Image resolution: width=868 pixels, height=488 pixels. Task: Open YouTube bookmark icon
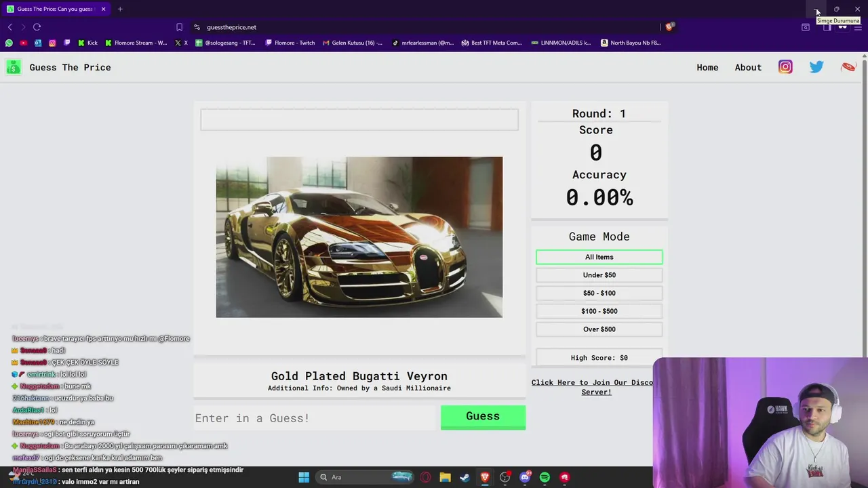(x=23, y=43)
